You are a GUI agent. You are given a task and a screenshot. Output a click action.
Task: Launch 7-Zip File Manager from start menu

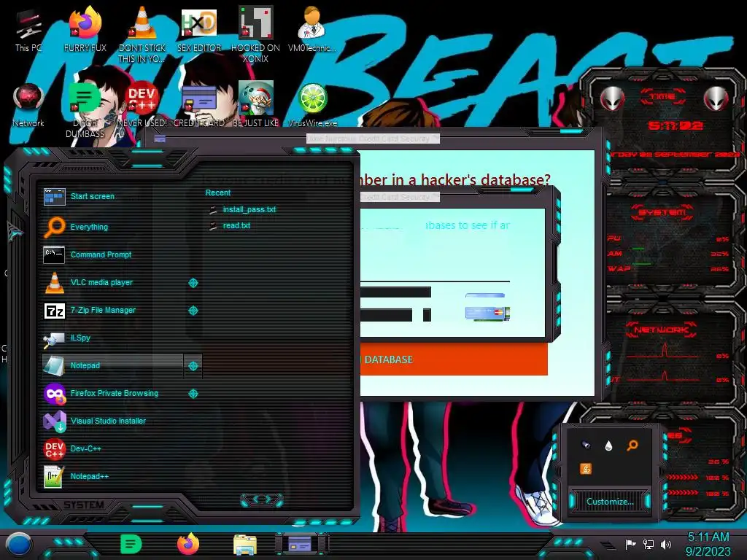112,310
